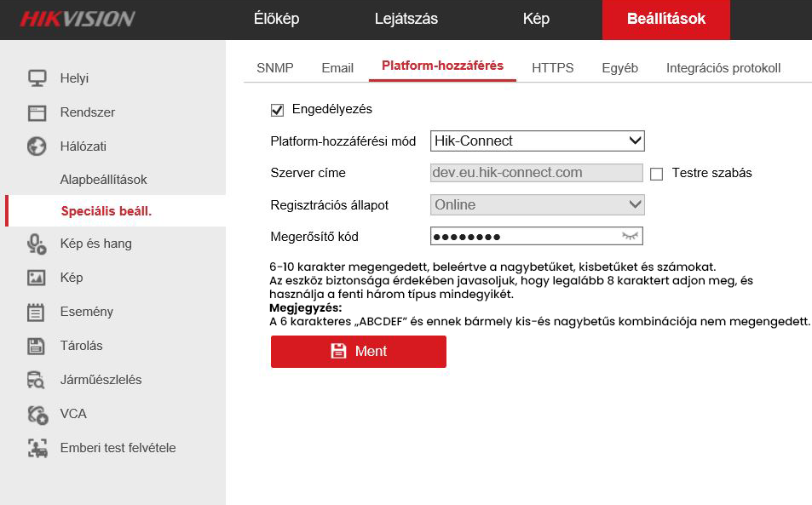
Task: Select Speciális beáll. in the sidebar
Action: [116, 210]
